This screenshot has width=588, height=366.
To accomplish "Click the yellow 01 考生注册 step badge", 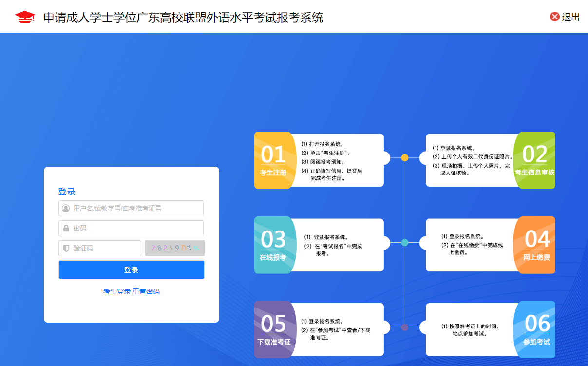I will [x=273, y=160].
